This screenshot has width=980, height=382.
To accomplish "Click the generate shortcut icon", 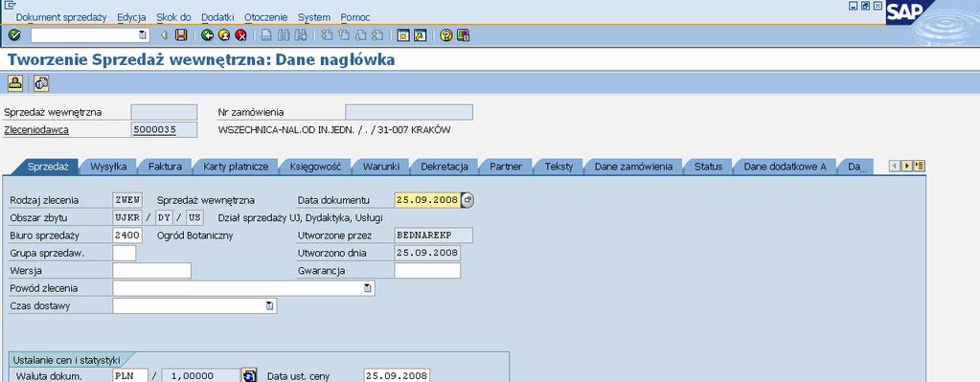I will click(x=420, y=35).
